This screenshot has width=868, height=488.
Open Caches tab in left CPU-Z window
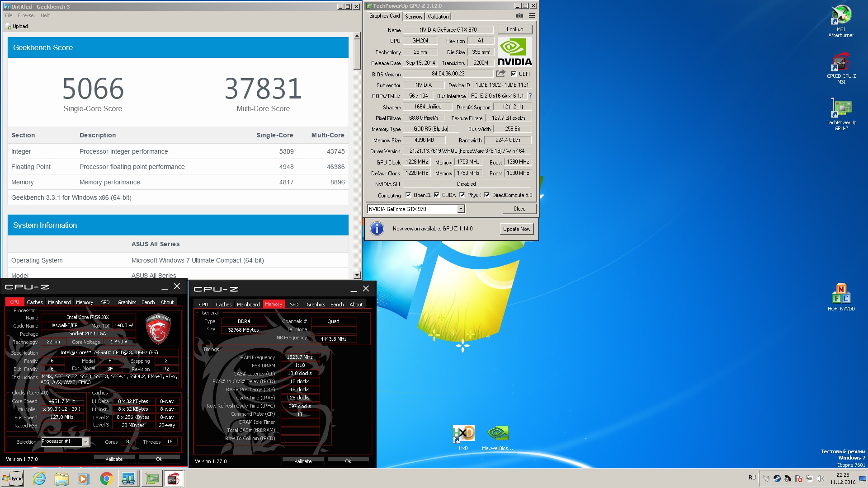click(x=34, y=302)
